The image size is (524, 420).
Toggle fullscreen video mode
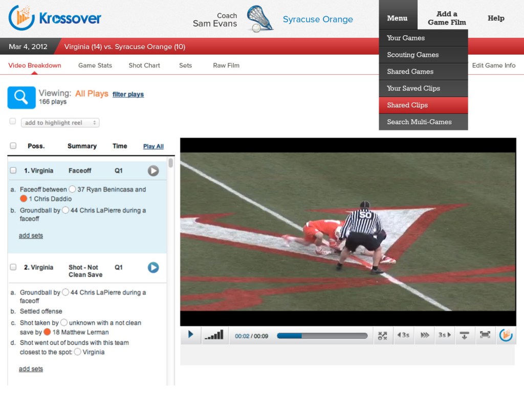[485, 335]
